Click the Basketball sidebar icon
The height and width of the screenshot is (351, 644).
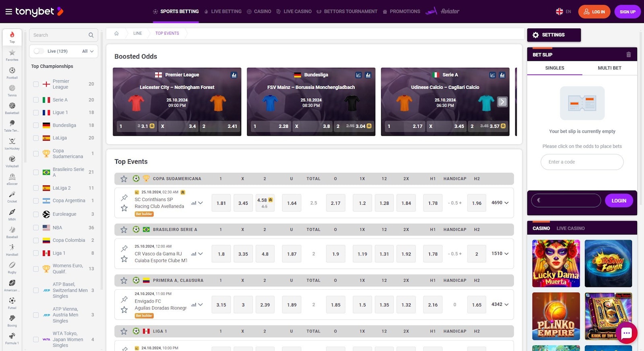12,107
